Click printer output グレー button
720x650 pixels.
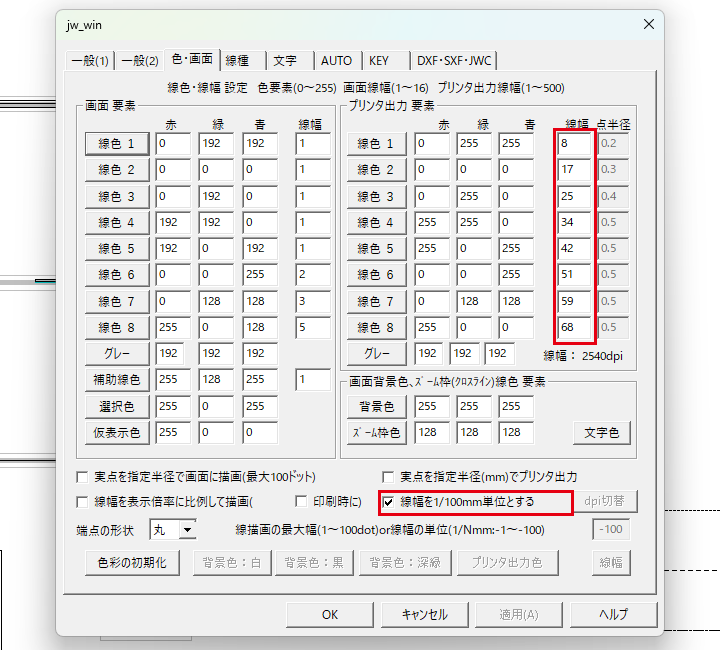click(377, 353)
